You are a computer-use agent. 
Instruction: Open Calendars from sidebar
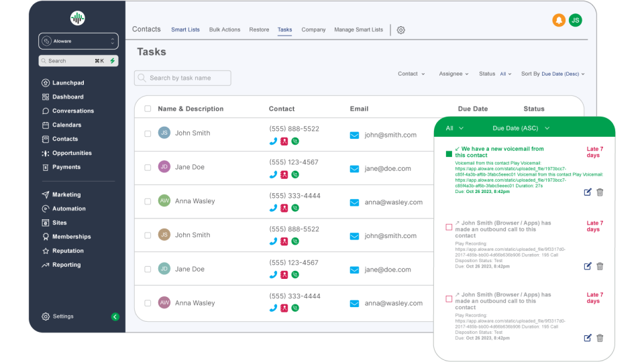[61, 125]
